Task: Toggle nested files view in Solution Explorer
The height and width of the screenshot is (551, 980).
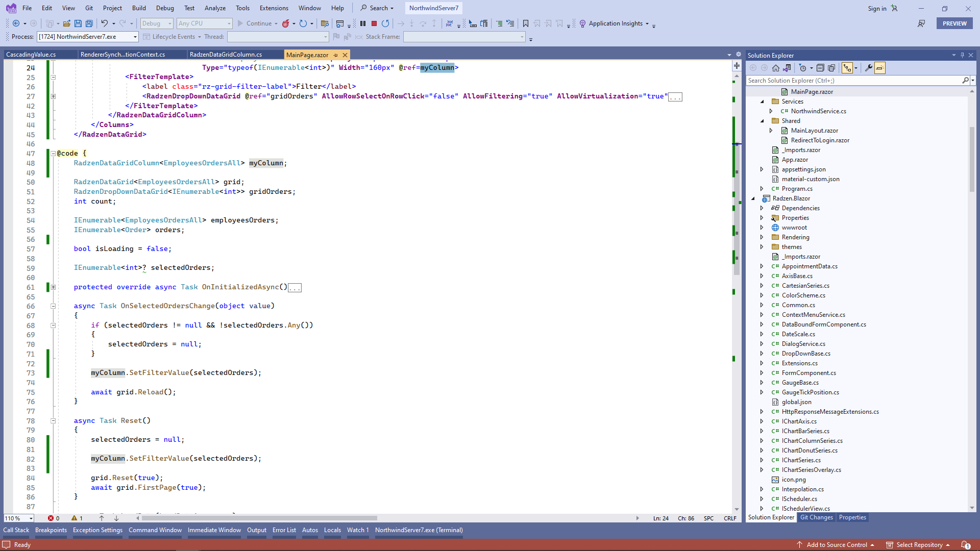Action: [847, 68]
